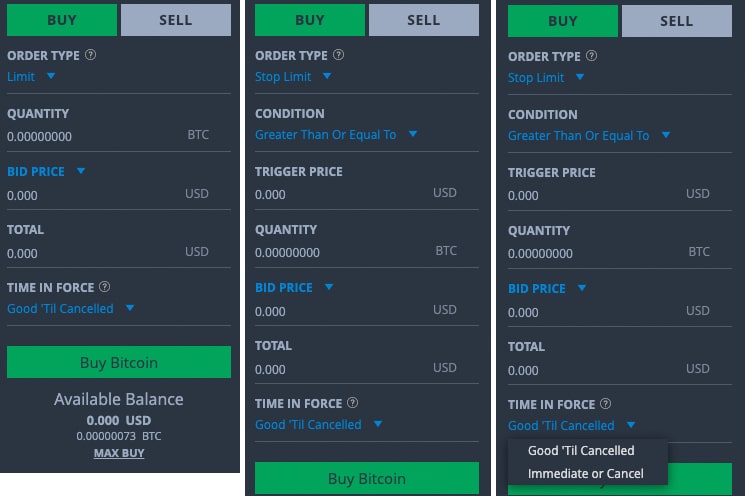
Task: Open the Stop Limit order type dropdown in the right panel
Action: point(546,77)
